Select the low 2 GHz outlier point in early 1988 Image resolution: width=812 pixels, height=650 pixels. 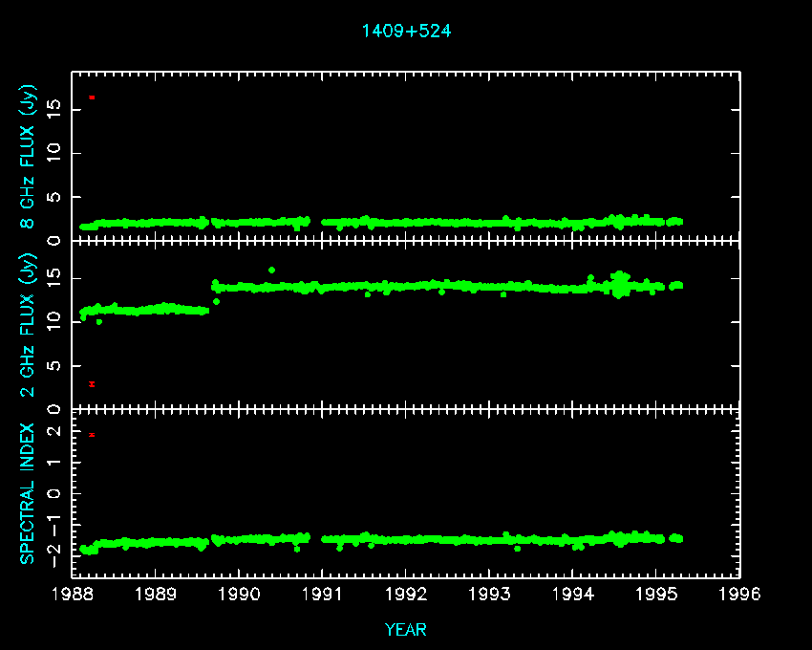[98, 322]
